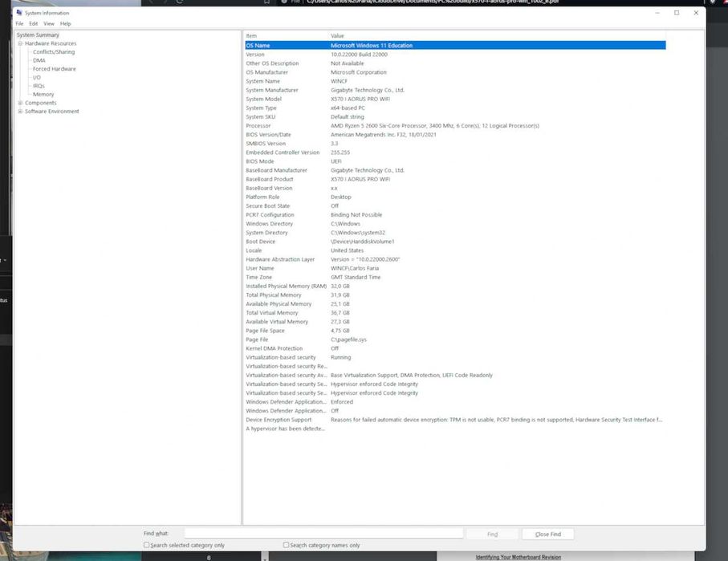Select the Kernel DMA Protection row
Screen dimensions: 728x561
[x=455, y=349]
